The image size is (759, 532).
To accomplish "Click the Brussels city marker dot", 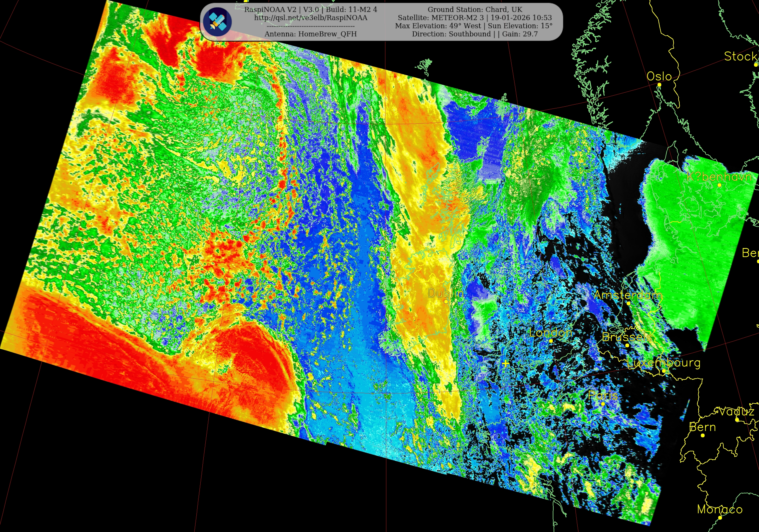I will (627, 345).
